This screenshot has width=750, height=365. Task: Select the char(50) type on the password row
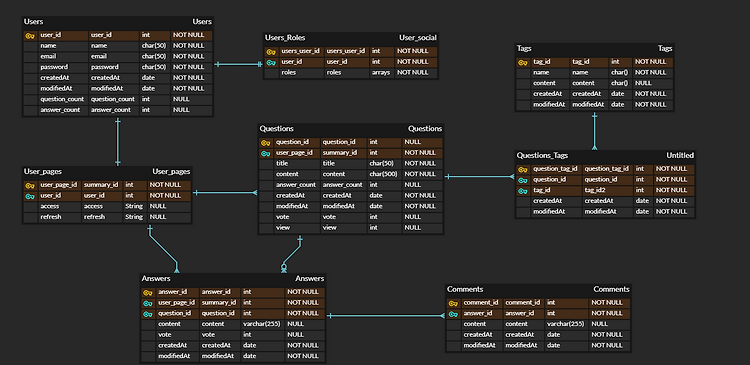[154, 67]
